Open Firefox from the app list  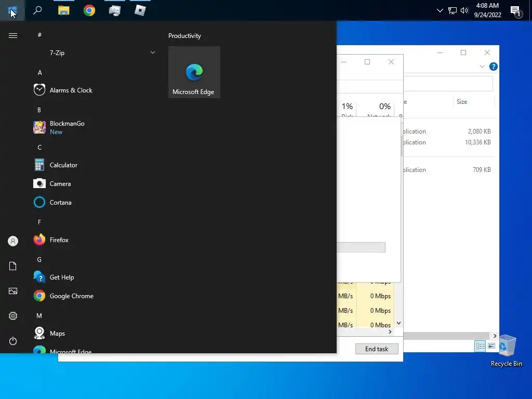[x=95, y=240]
